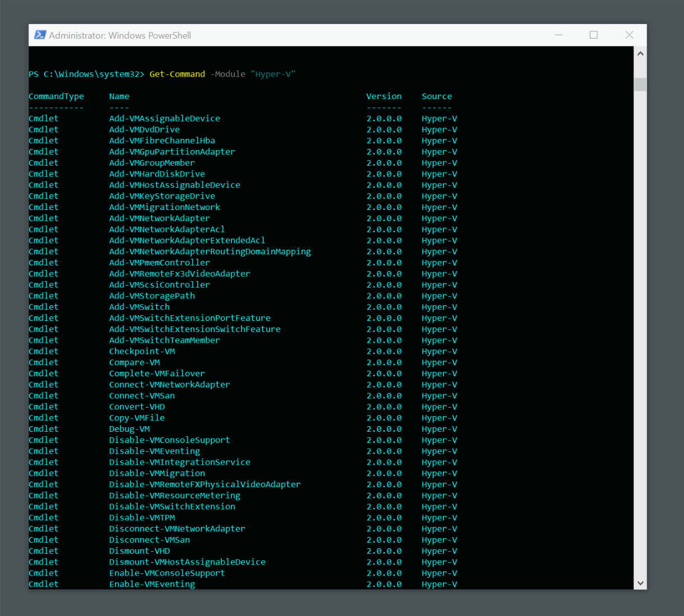Image resolution: width=684 pixels, height=616 pixels.
Task: Click the Source column header
Action: [x=436, y=96]
